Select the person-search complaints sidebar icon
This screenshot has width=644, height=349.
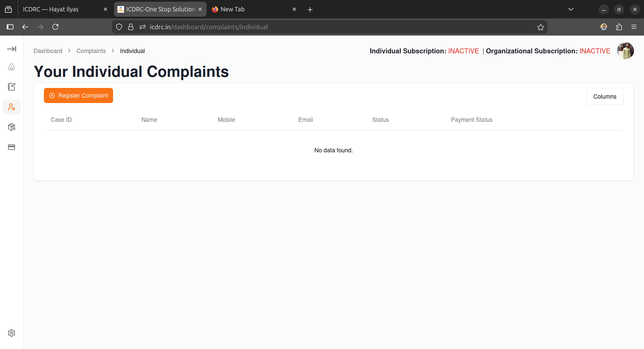pyautogui.click(x=11, y=107)
